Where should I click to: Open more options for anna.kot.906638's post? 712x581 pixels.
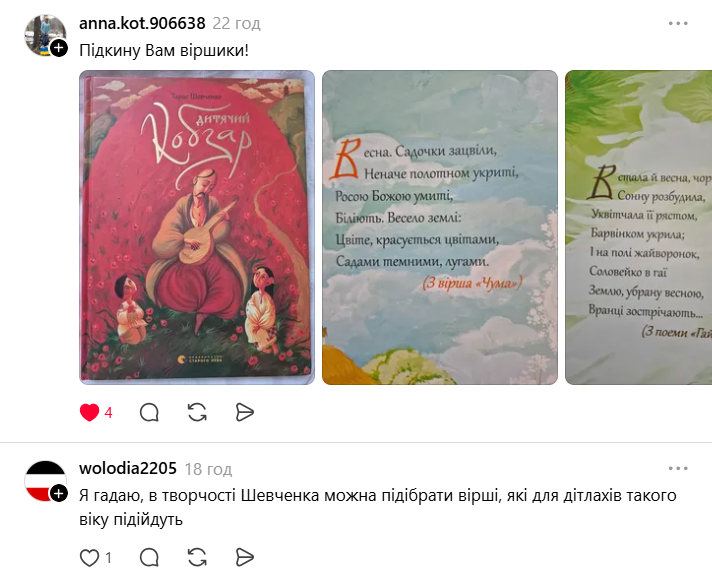678,23
